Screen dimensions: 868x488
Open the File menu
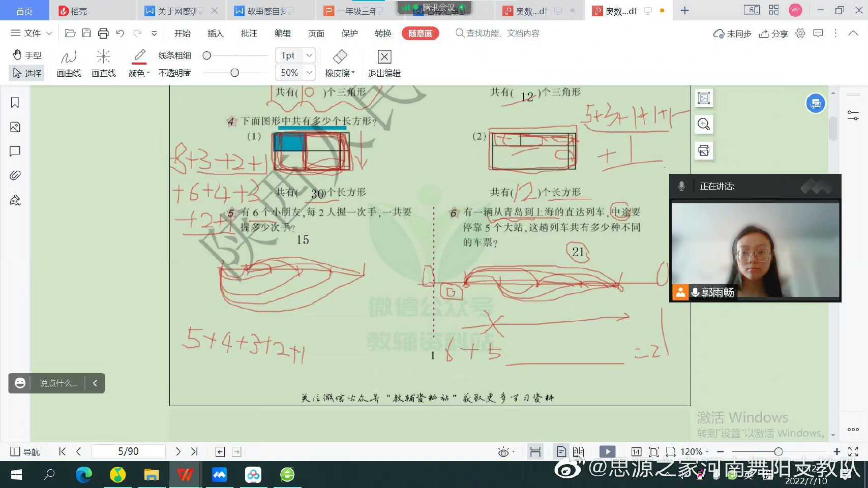pyautogui.click(x=32, y=34)
